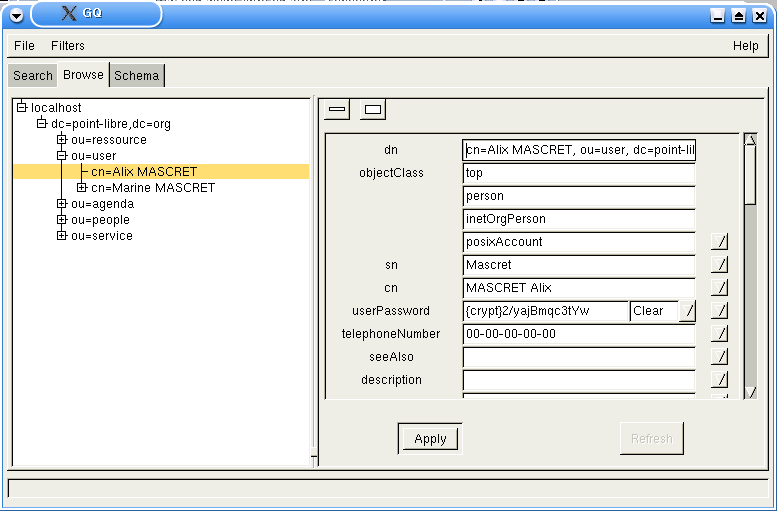Click the arrow button beside telephoneNumber field
Screen dimensions: 777x511
(x=719, y=334)
